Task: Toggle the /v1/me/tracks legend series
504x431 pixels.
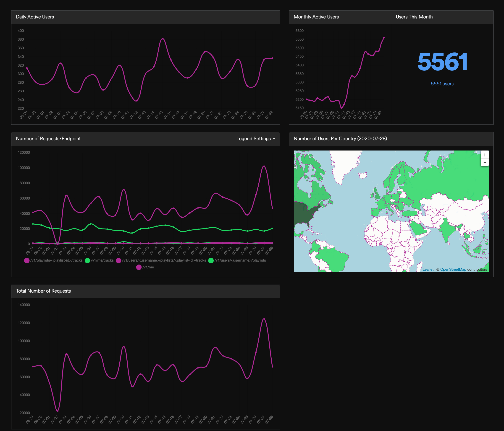Action: point(99,260)
